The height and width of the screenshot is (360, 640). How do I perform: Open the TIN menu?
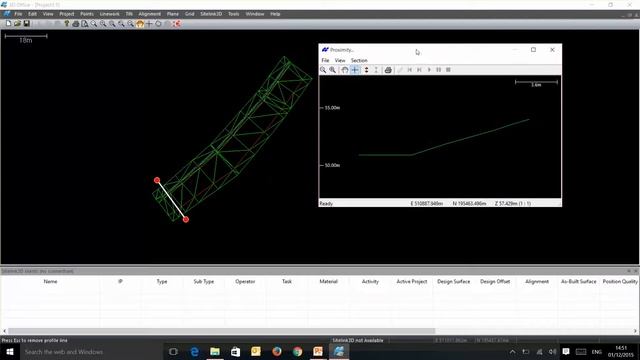click(x=129, y=14)
